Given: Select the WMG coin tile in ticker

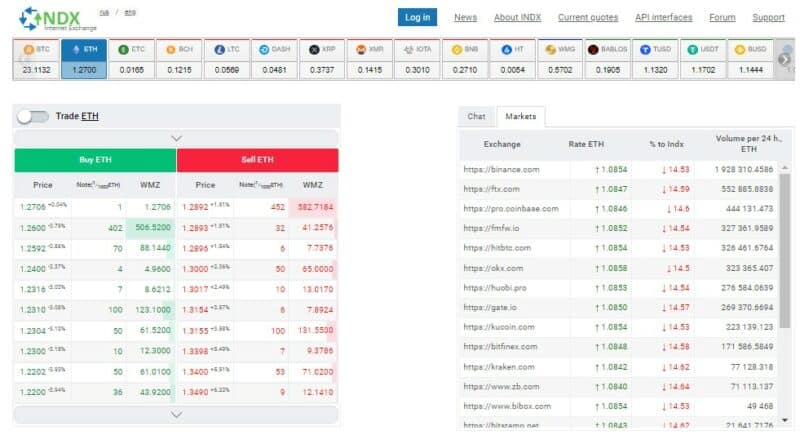Looking at the screenshot, I should pyautogui.click(x=560, y=59).
